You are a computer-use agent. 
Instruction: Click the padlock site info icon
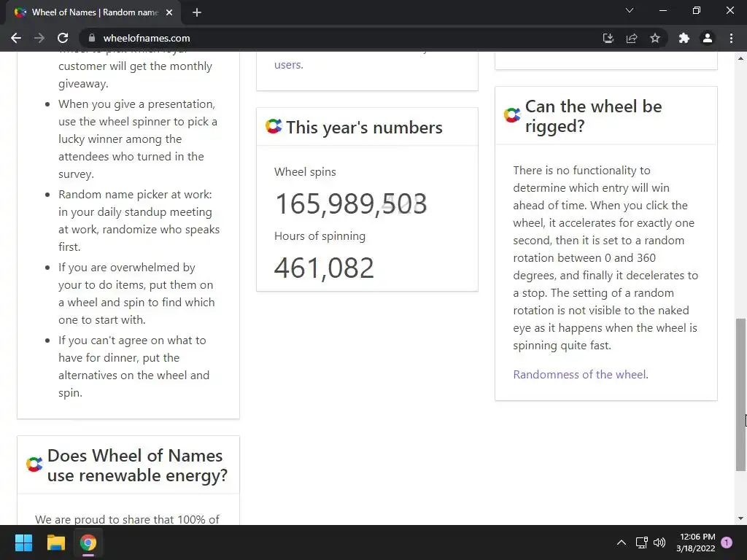pyautogui.click(x=92, y=38)
